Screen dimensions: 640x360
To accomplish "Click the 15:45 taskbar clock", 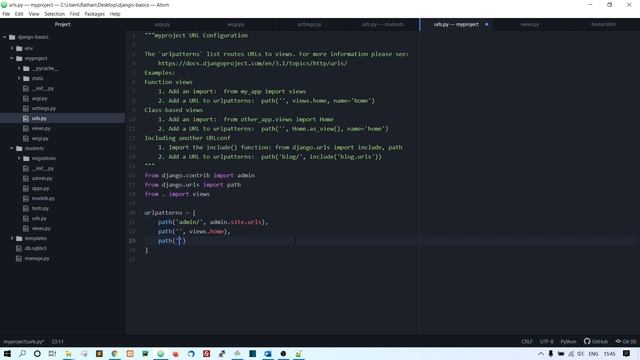I will coord(609,353).
